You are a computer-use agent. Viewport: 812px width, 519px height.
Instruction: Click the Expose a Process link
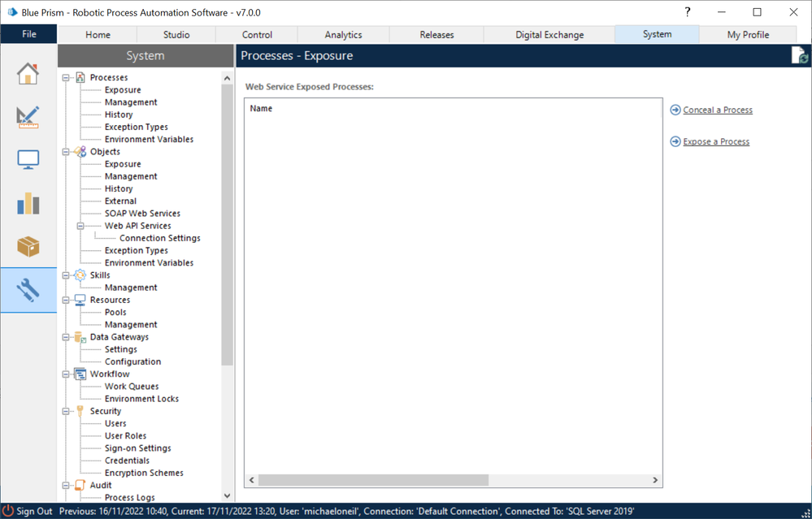point(715,142)
